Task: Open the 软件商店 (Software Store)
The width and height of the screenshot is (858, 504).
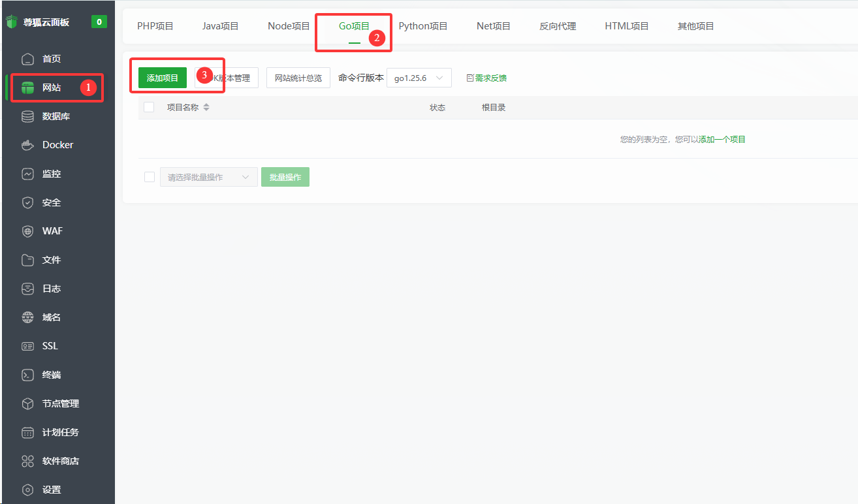Action: (x=59, y=460)
